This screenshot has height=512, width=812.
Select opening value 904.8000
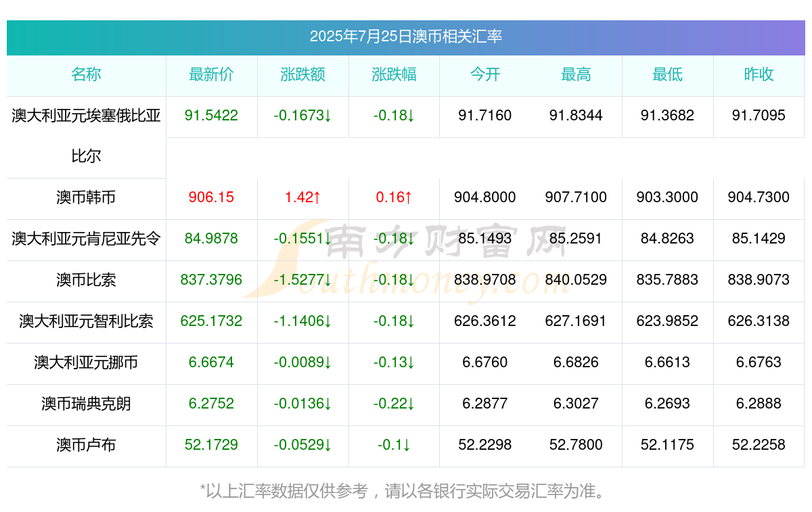[x=485, y=197]
